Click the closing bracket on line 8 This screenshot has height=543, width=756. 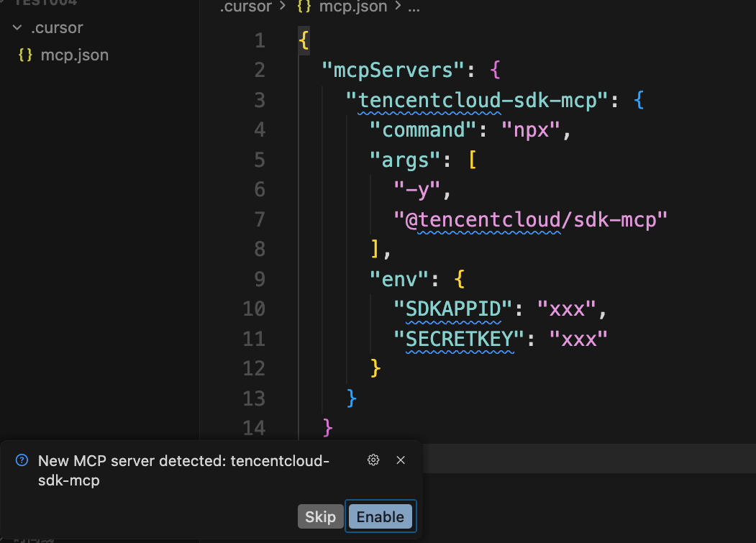[x=375, y=250]
